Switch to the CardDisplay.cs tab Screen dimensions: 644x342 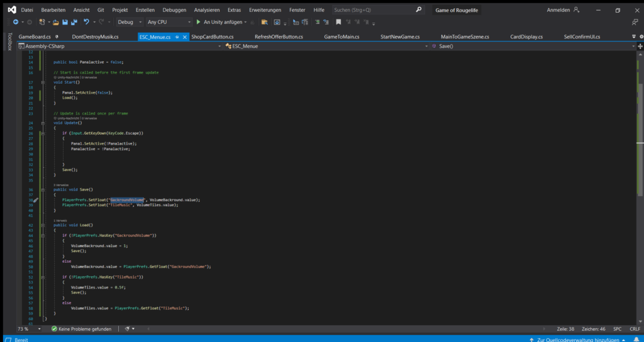click(x=526, y=37)
